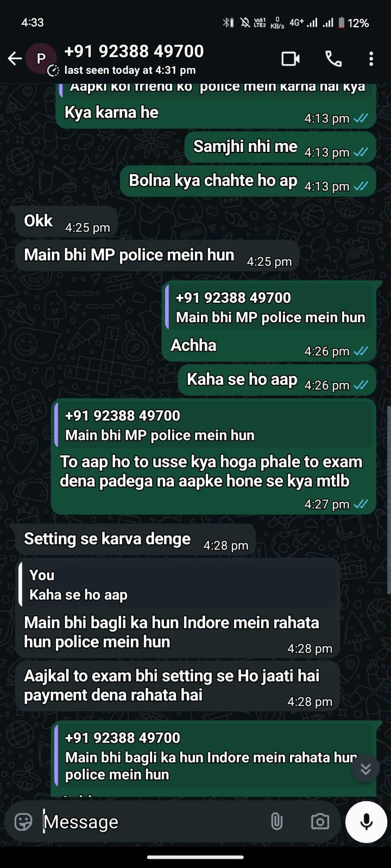This screenshot has width=391, height=868.
Task: Open contact info for +91 92388 49700
Action: [134, 52]
